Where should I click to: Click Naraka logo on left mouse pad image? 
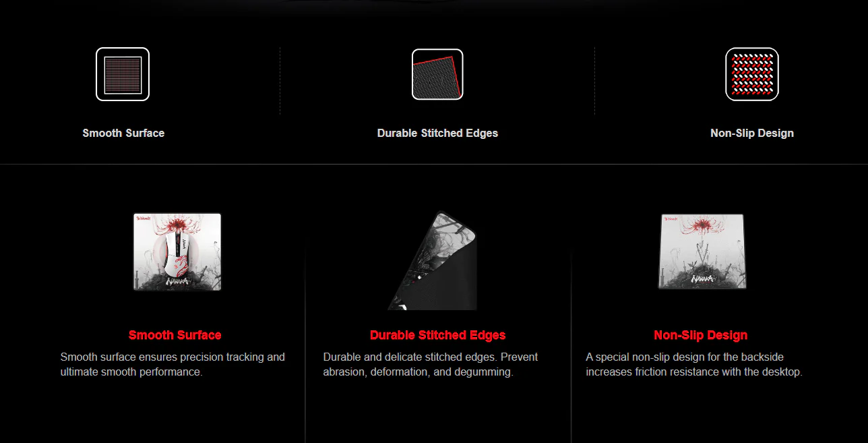[178, 281]
